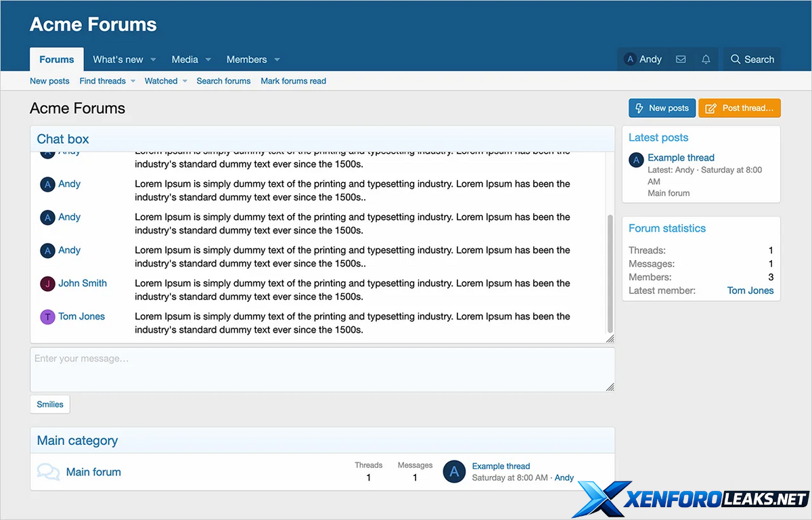Screen dimensions: 812x520
Task: Open the Members dropdown arrow
Action: [277, 60]
